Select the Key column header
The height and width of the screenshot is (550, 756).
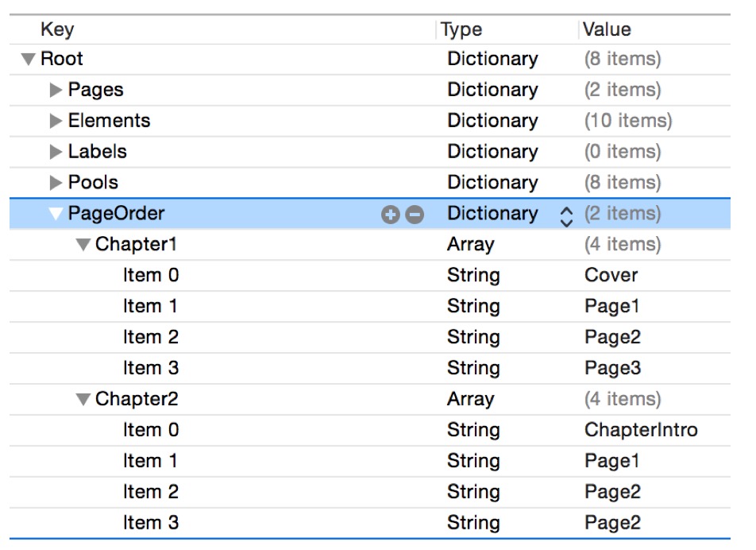coord(60,29)
